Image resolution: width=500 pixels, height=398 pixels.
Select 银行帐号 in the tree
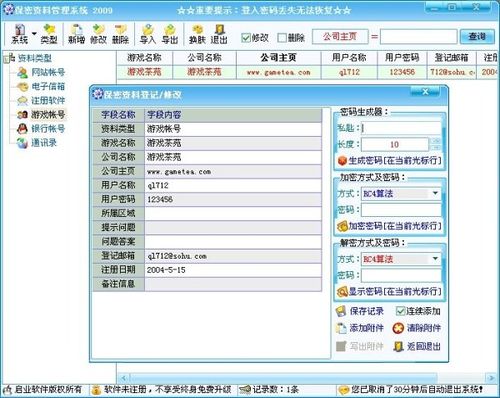[48, 129]
